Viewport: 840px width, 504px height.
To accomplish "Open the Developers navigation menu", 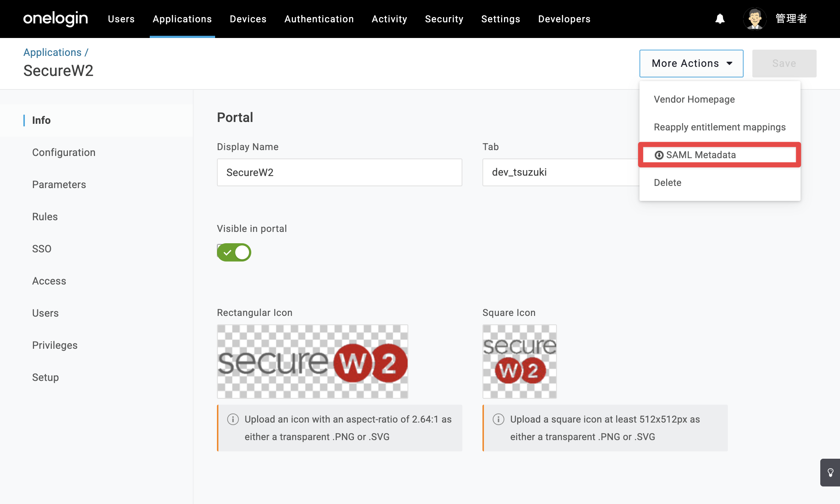I will (564, 19).
